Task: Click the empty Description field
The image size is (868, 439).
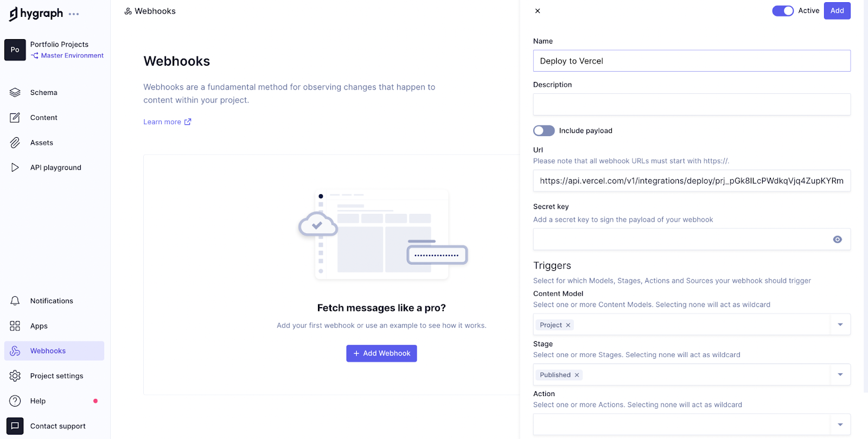Action: tap(692, 104)
